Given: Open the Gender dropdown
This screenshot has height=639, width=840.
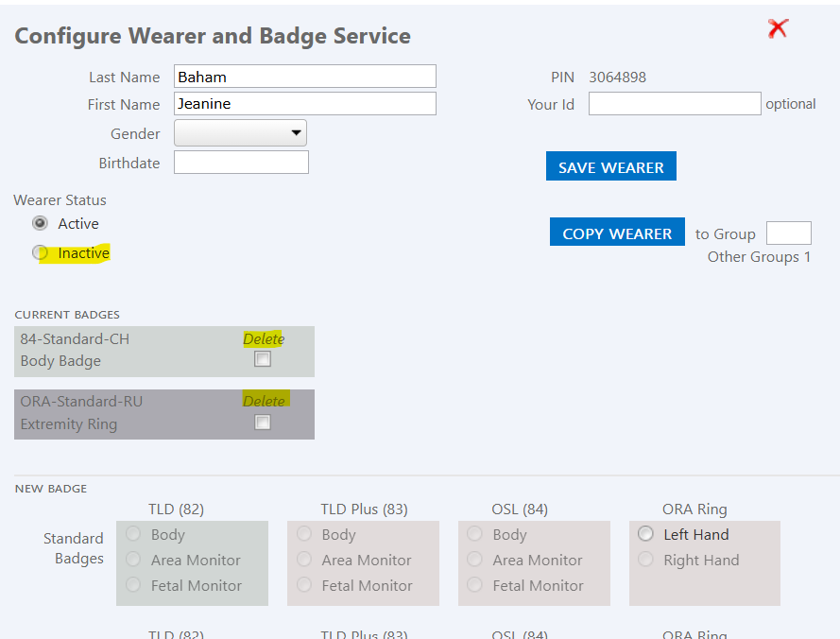Looking at the screenshot, I should (x=240, y=133).
